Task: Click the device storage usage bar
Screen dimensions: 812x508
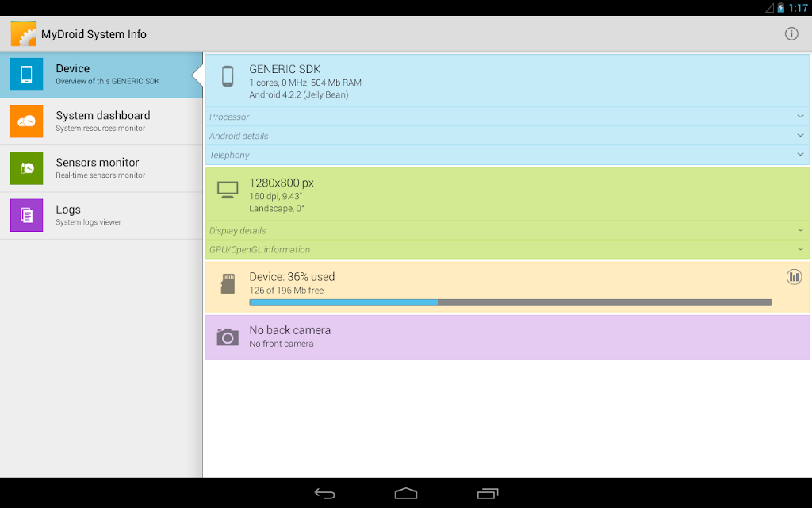Action: pyautogui.click(x=511, y=302)
